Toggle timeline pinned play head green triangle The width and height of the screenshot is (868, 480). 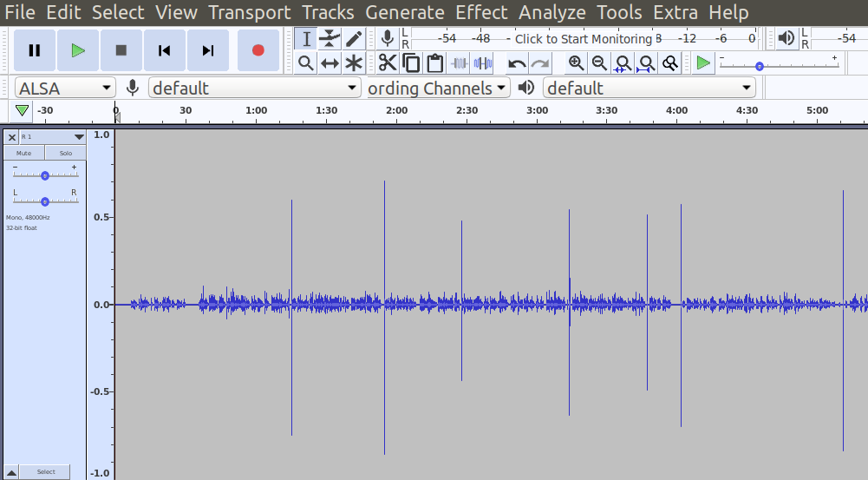coord(22,110)
